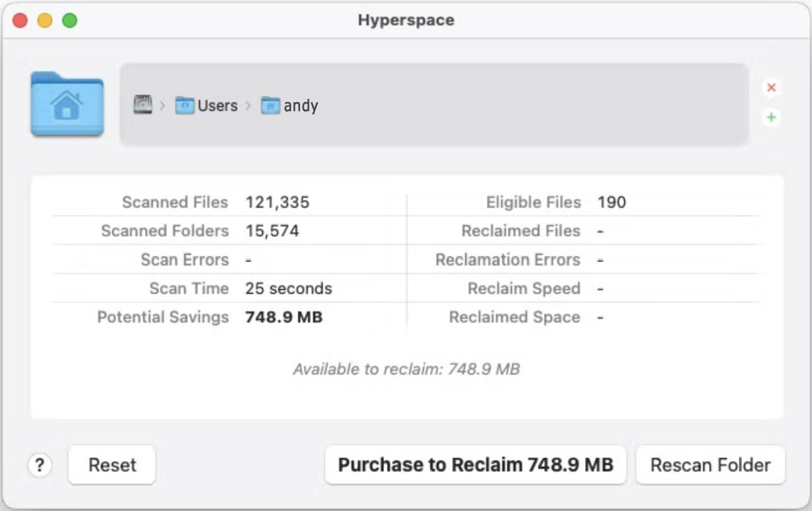Viewport: 812px width, 511px height.
Task: Select the disk drive icon in path
Action: 143,105
